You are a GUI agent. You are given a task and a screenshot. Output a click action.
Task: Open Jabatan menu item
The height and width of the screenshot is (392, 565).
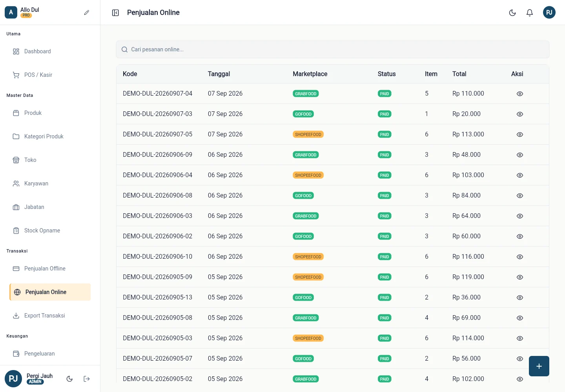pos(50,207)
